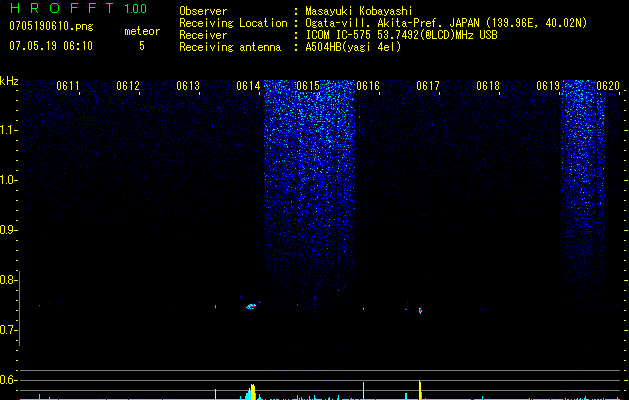
Task: Click the observer name Masayuki Kobayashi
Action: pyautogui.click(x=359, y=11)
